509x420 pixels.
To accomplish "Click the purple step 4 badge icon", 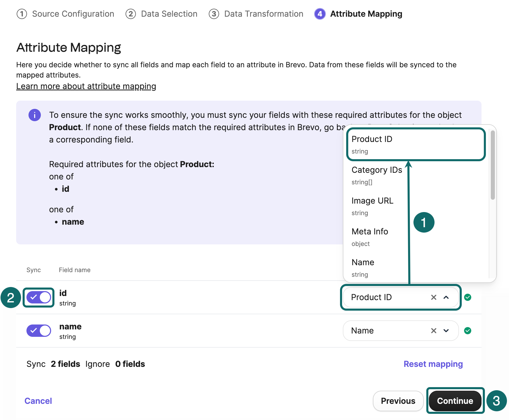I will coord(320,14).
